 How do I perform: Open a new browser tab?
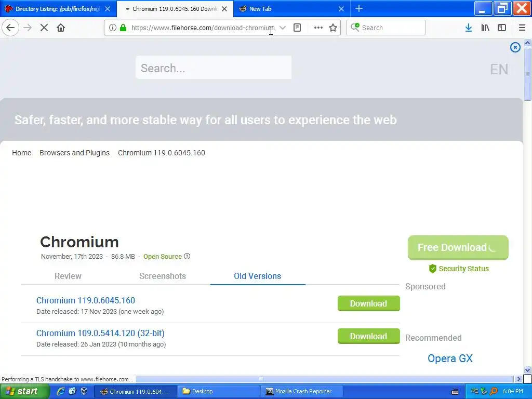pos(359,9)
